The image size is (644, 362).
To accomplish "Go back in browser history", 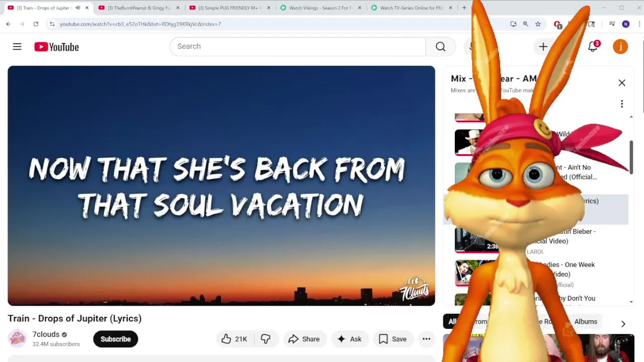I will (9, 24).
